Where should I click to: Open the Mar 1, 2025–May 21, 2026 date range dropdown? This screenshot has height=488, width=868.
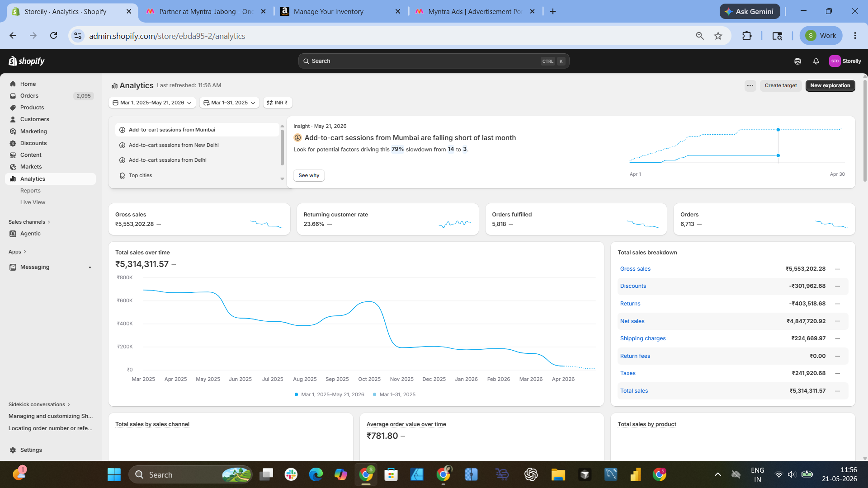pos(152,103)
